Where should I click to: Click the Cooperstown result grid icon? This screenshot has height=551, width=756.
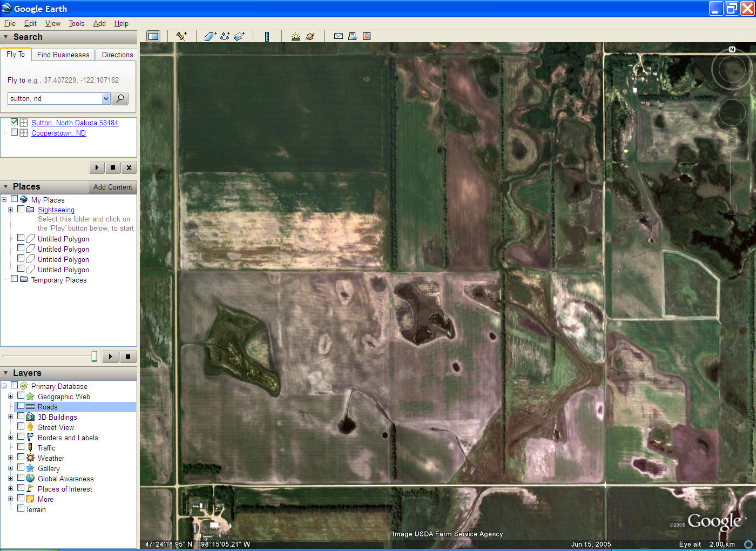(24, 133)
